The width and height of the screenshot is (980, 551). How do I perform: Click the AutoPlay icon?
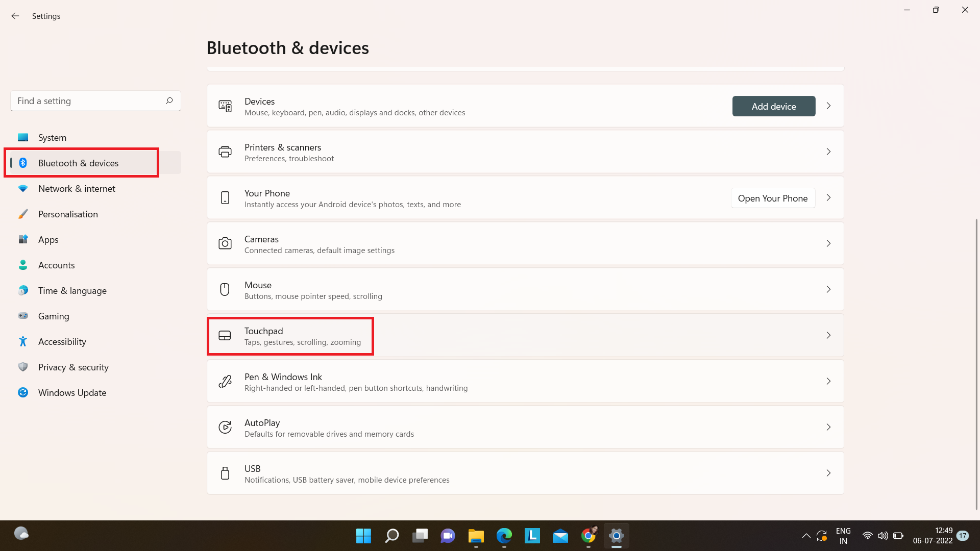(225, 428)
